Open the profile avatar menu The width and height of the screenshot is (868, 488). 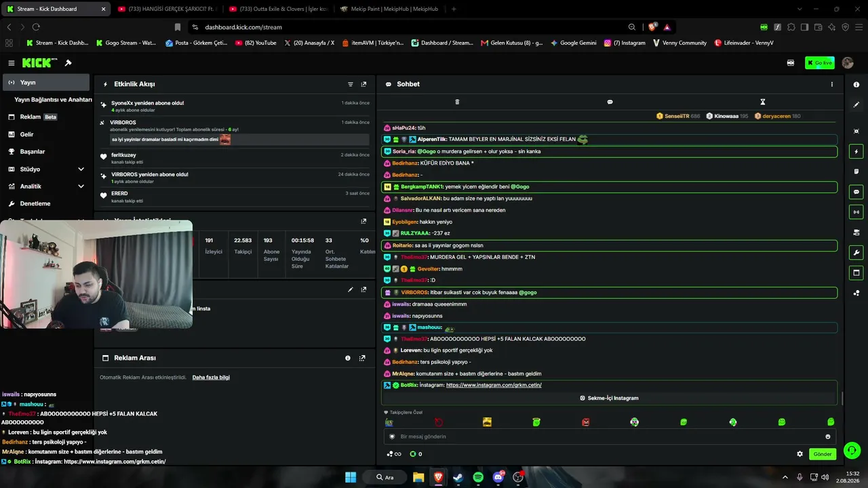(x=848, y=63)
